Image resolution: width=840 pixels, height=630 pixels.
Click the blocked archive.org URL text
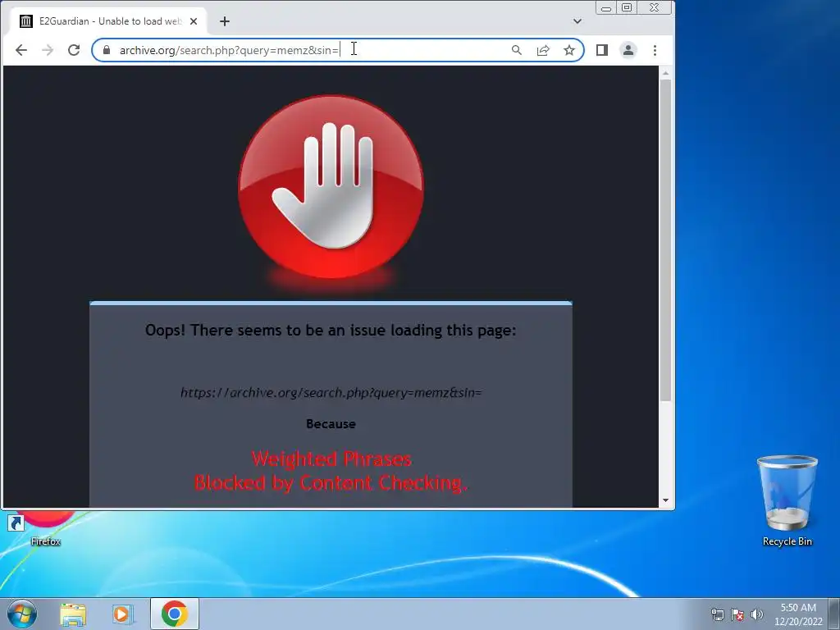tap(331, 393)
